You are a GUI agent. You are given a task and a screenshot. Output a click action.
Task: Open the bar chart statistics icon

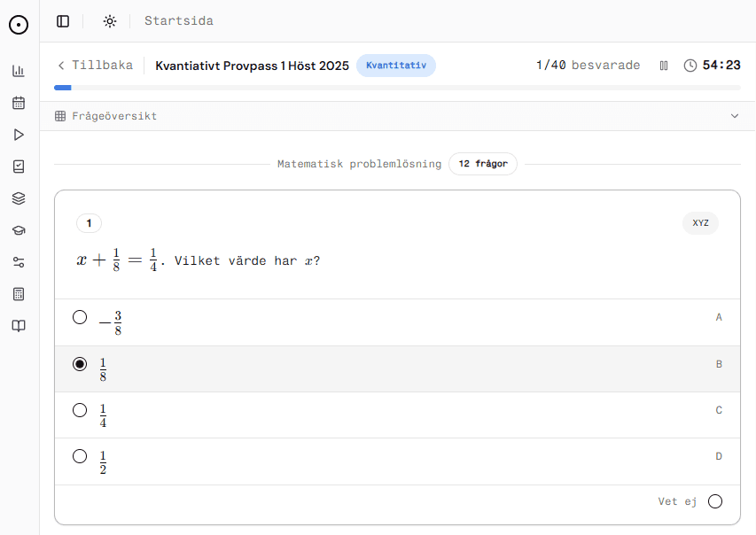pyautogui.click(x=19, y=71)
